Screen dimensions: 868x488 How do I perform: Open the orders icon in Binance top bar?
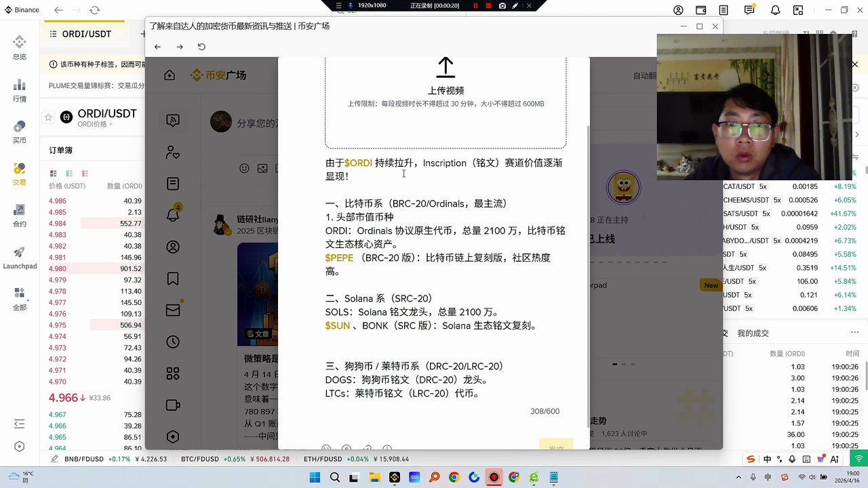pos(725,10)
